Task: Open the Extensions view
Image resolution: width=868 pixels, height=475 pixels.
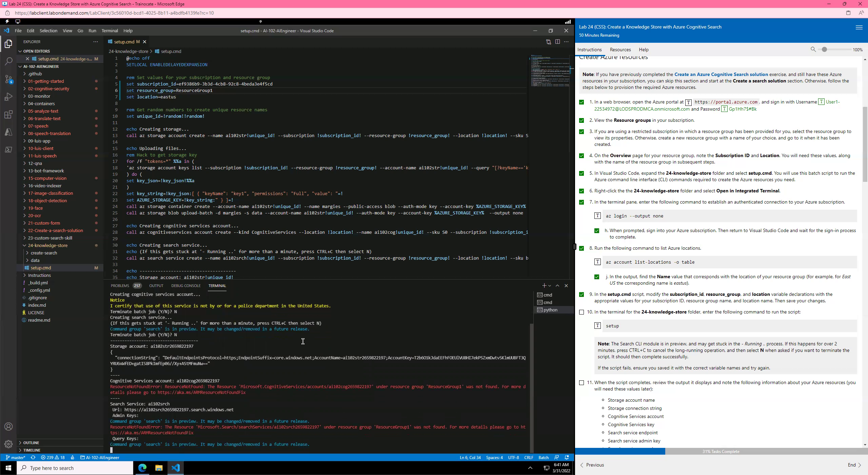Action: pos(8,115)
